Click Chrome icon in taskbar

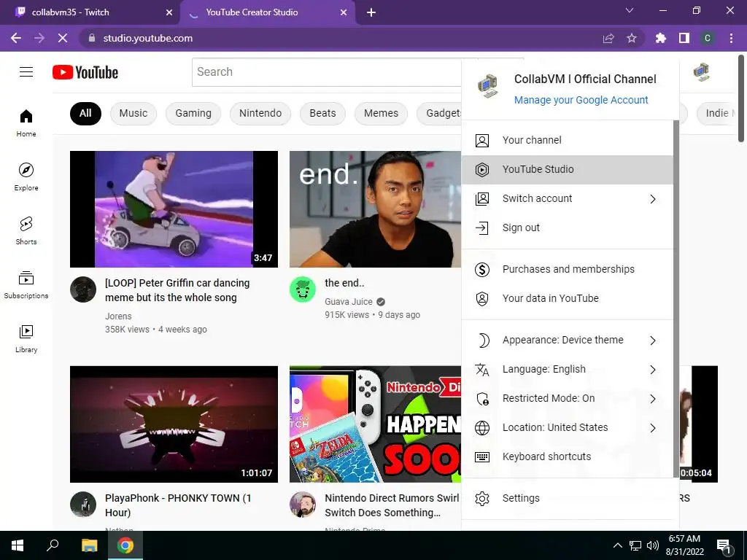[x=125, y=545]
